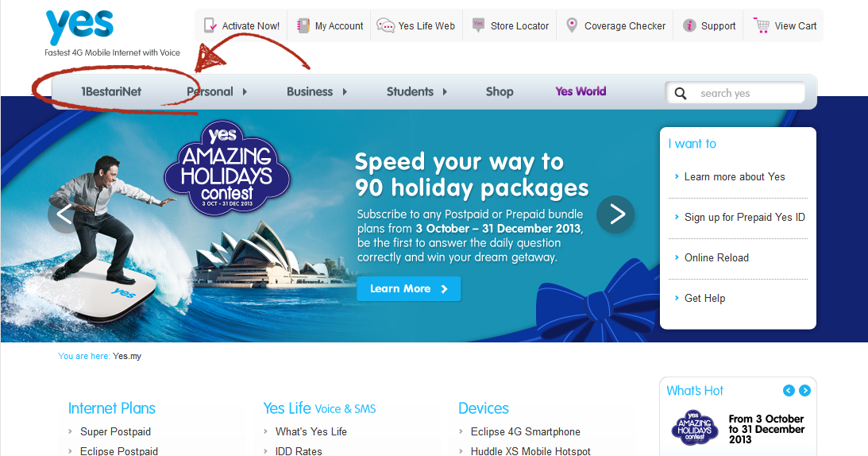Expand the Students dropdown arrow

[x=445, y=92]
